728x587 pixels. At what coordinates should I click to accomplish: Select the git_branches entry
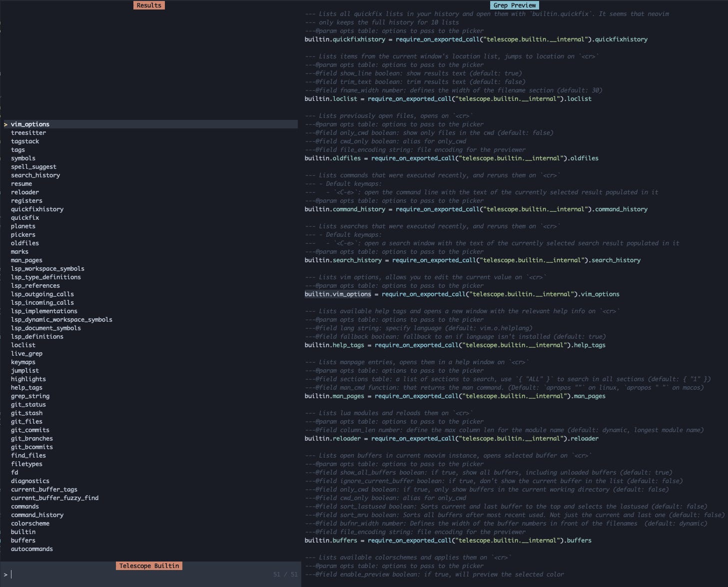click(x=32, y=439)
